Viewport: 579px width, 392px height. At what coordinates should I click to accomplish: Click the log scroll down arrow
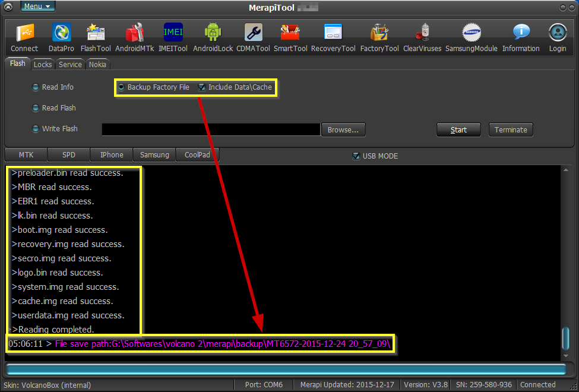pos(566,356)
